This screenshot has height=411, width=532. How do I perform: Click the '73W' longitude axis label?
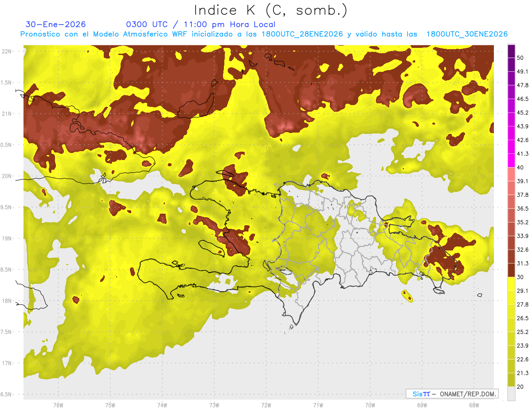point(214,405)
